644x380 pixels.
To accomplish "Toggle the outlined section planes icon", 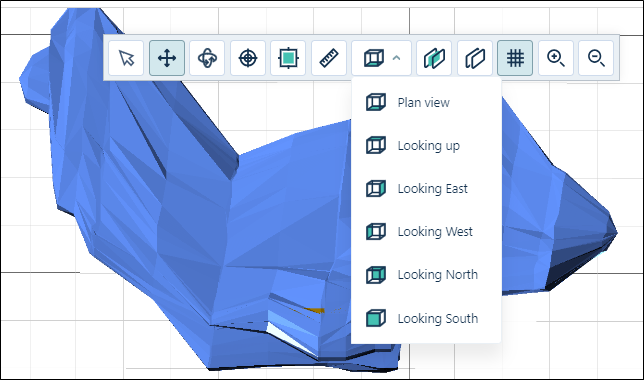I will pos(475,58).
